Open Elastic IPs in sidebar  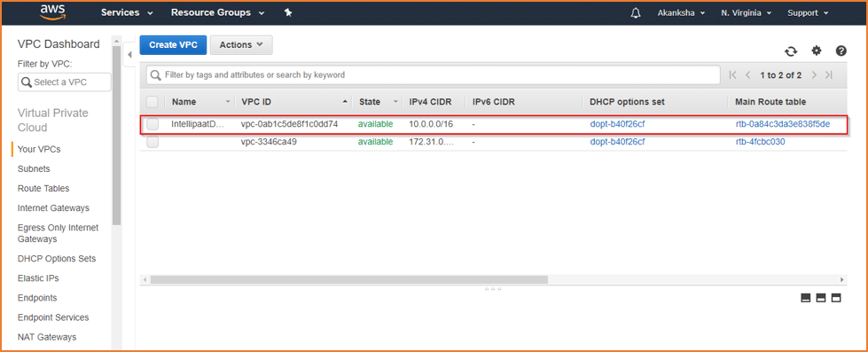point(38,278)
